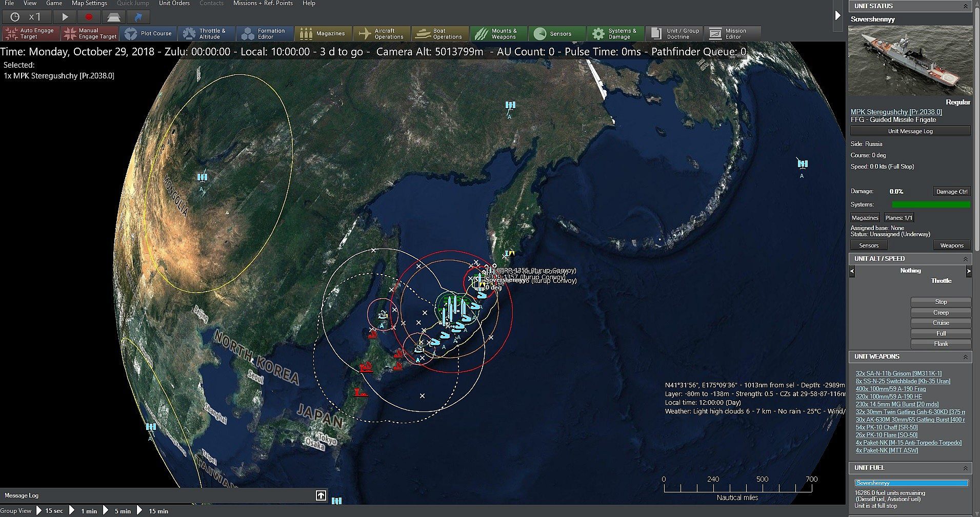Open Mounts & Weapons
The image size is (980, 517).
tap(499, 34)
